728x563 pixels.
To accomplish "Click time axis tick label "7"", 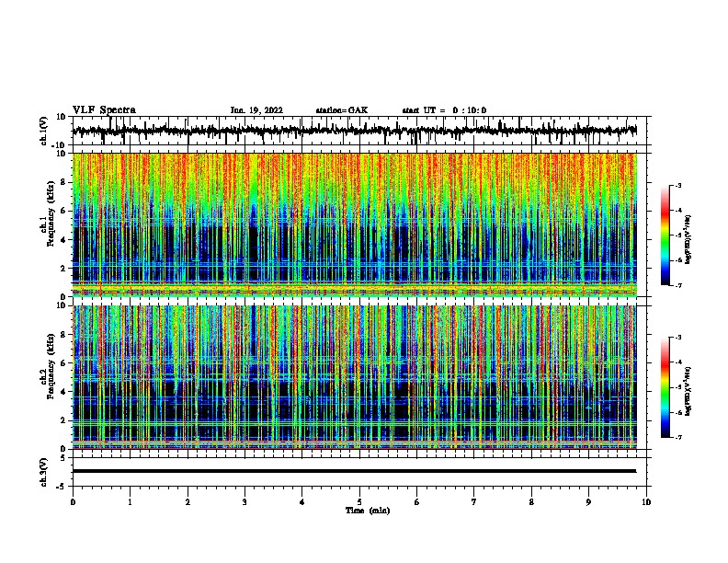I will click(x=474, y=502).
